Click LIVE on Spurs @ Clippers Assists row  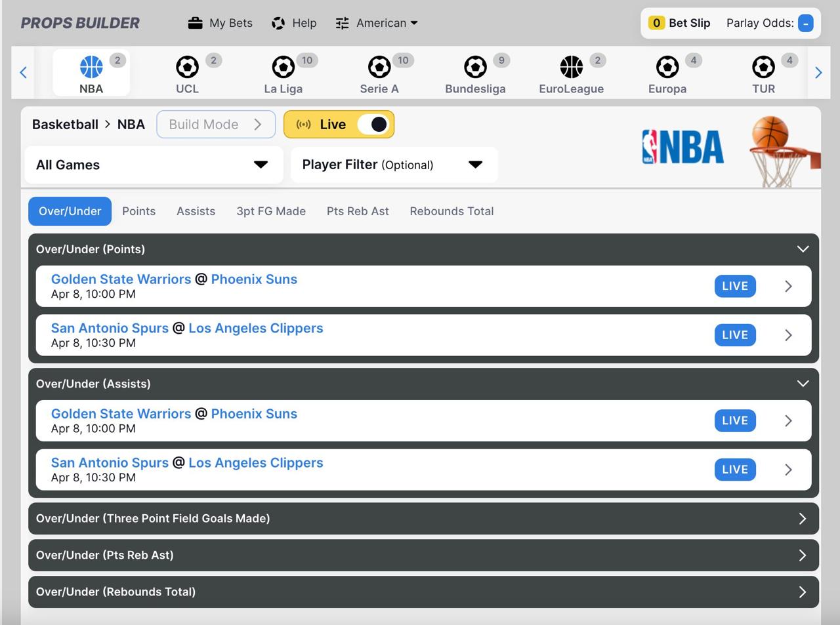click(735, 470)
